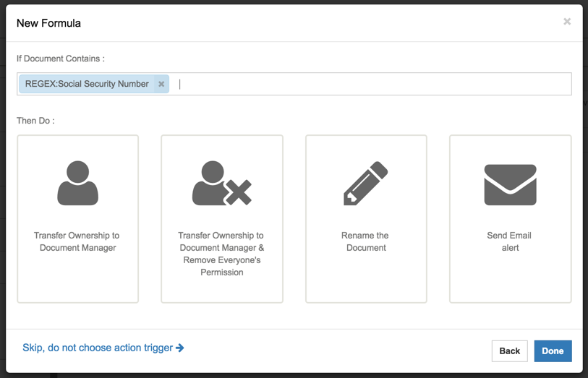Click the REGEX:Social Security Number tag text
Viewport: 588px width, 378px height.
(x=87, y=84)
